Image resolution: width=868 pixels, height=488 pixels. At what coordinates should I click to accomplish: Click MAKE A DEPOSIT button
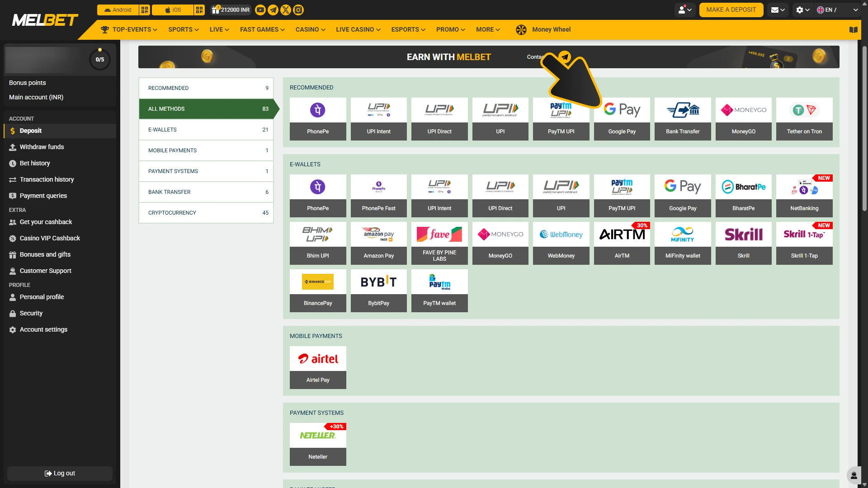(731, 10)
